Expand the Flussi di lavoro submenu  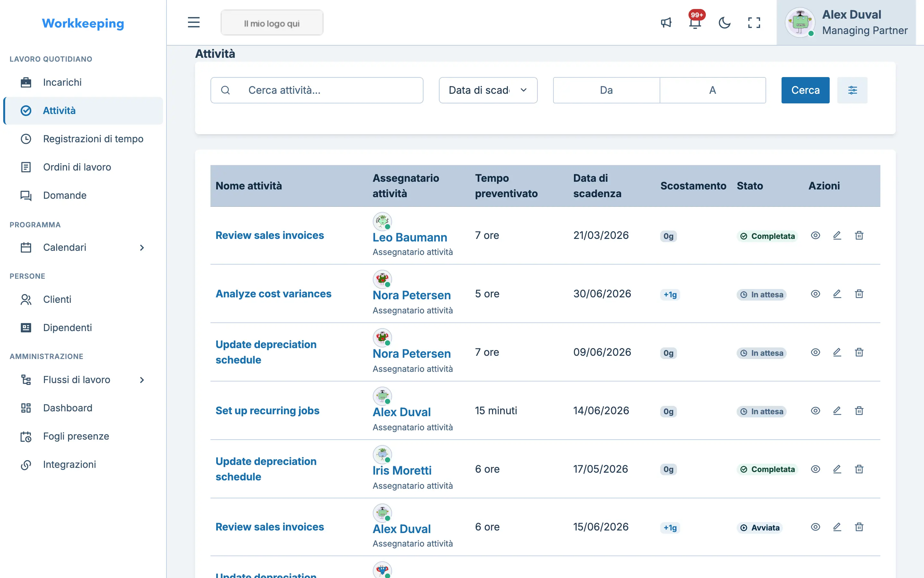pos(83,380)
